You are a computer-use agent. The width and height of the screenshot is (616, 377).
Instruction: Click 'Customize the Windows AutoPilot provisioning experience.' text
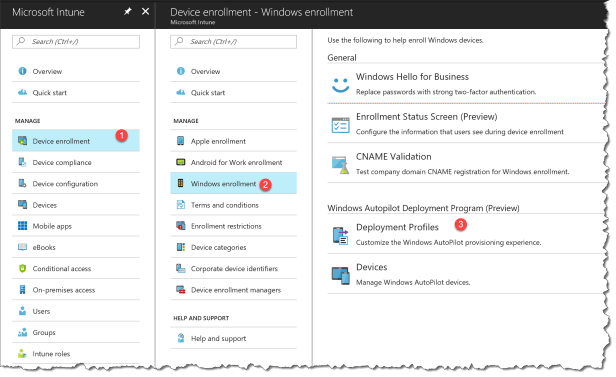[x=448, y=242]
